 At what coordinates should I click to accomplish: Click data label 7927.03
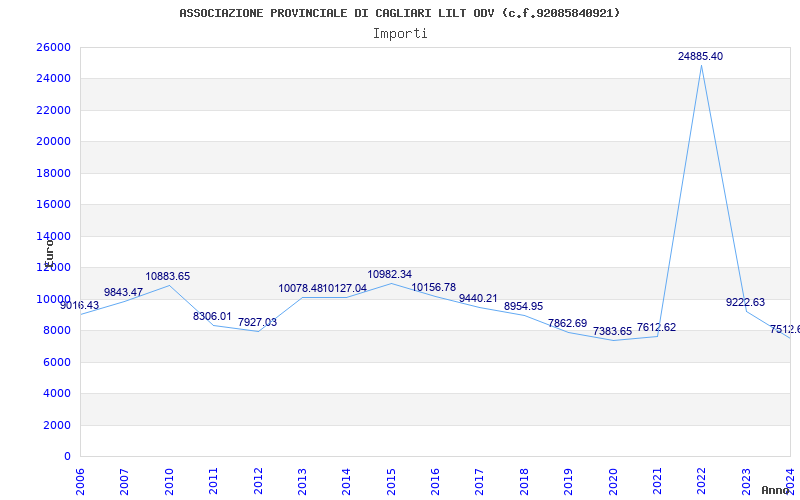(257, 322)
